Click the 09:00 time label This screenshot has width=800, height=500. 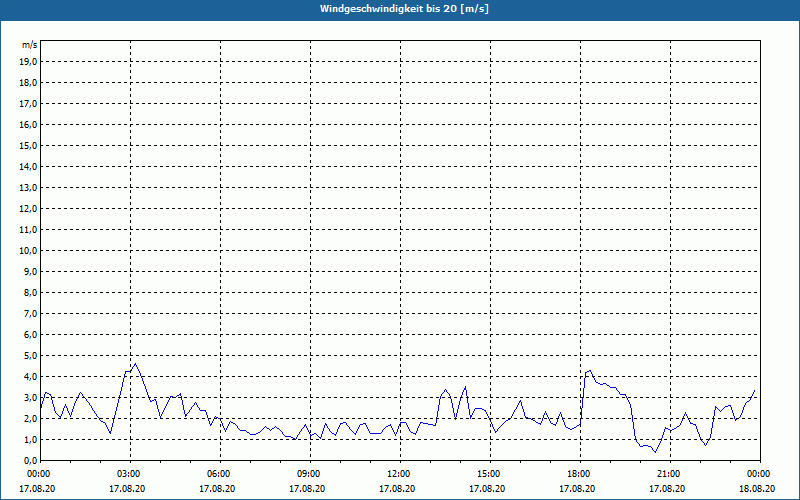tap(310, 474)
